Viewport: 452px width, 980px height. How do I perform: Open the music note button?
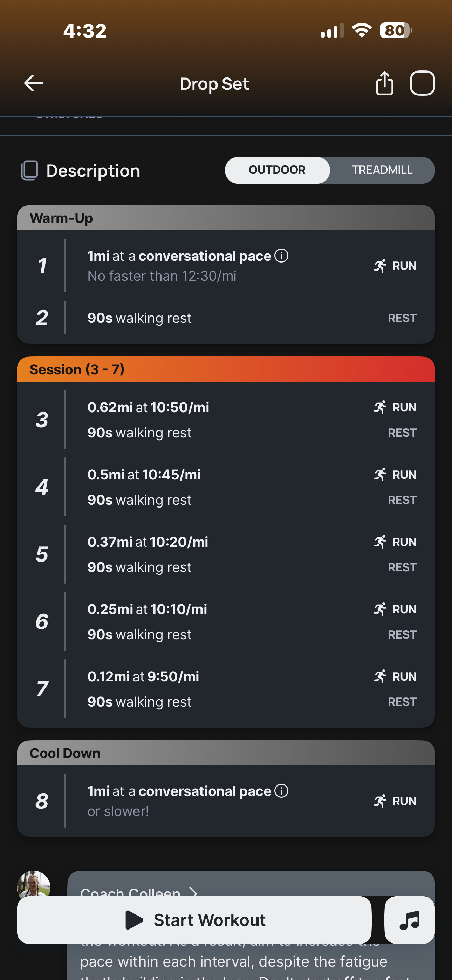pos(409,920)
